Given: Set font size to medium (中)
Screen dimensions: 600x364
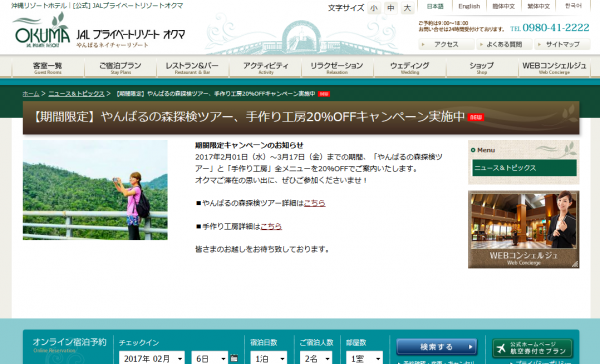Looking at the screenshot, I should [391, 8].
